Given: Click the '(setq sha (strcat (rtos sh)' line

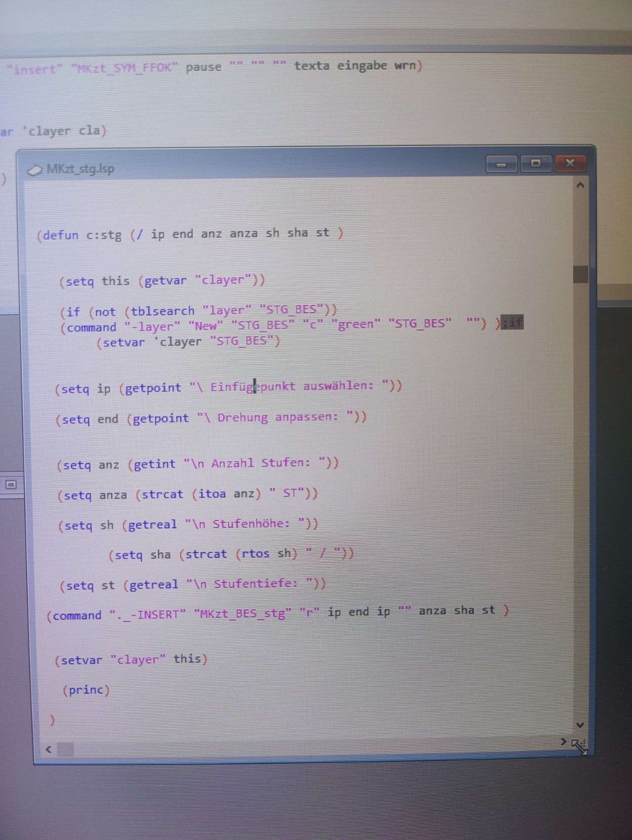Looking at the screenshot, I should point(231,554).
